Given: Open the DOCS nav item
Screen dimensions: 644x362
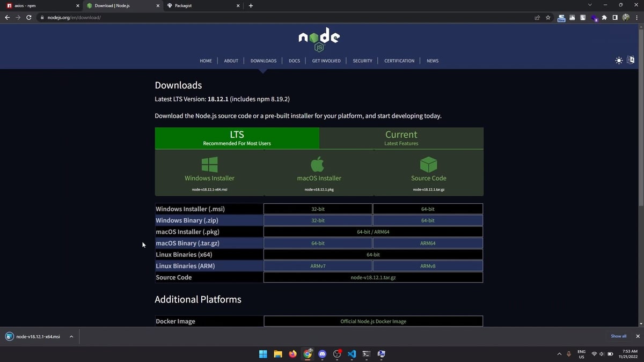Looking at the screenshot, I should 294,61.
